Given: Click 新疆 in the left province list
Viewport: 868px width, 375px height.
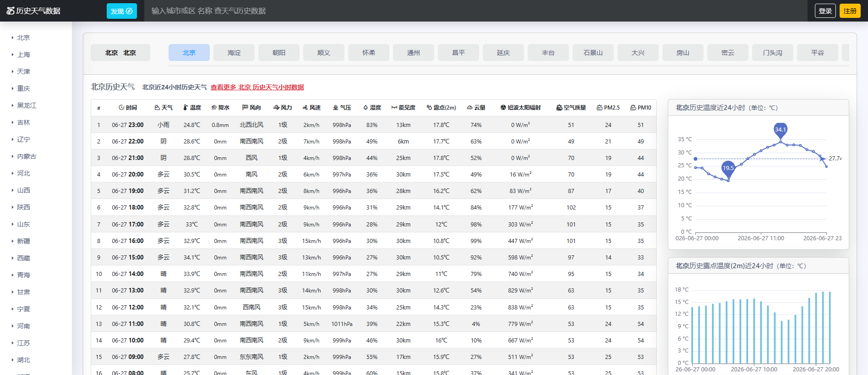Looking at the screenshot, I should pos(23,241).
